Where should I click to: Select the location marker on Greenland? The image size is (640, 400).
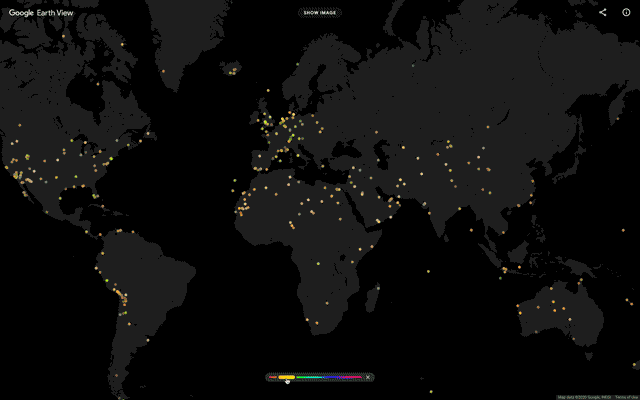click(x=163, y=71)
